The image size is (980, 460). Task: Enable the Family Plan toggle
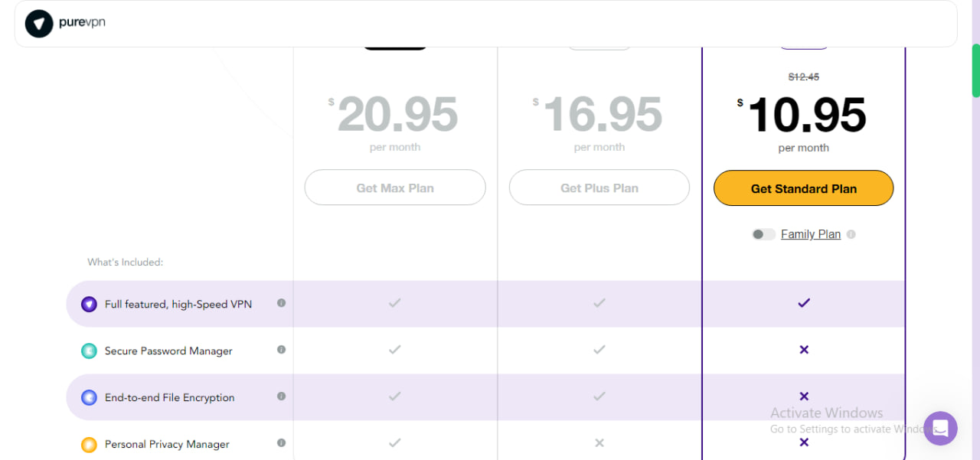click(x=763, y=233)
